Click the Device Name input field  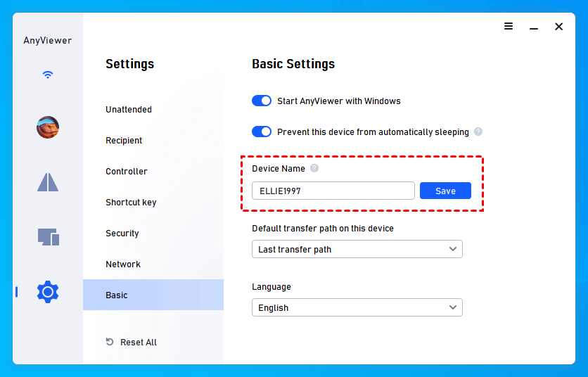(x=333, y=191)
